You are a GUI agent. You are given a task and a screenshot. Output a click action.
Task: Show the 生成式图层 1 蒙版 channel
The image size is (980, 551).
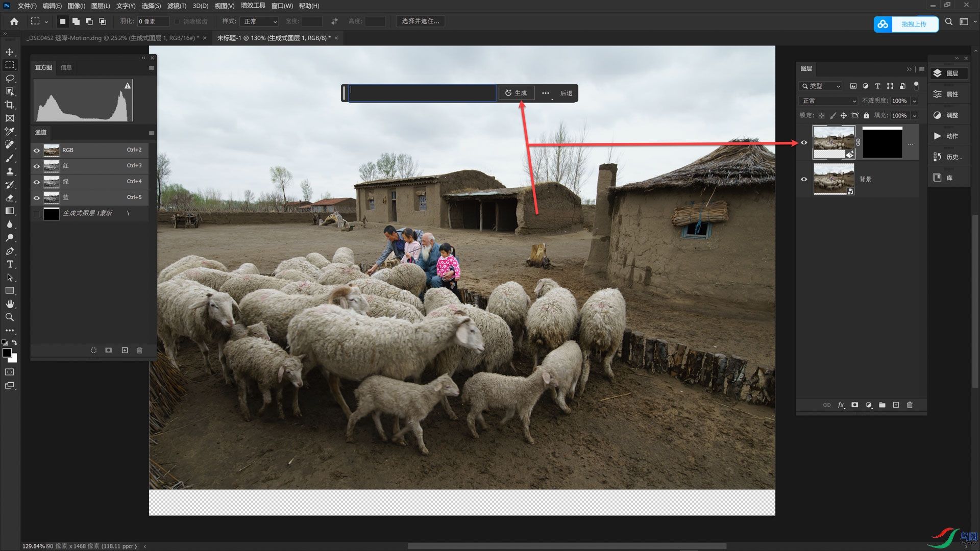tap(37, 214)
